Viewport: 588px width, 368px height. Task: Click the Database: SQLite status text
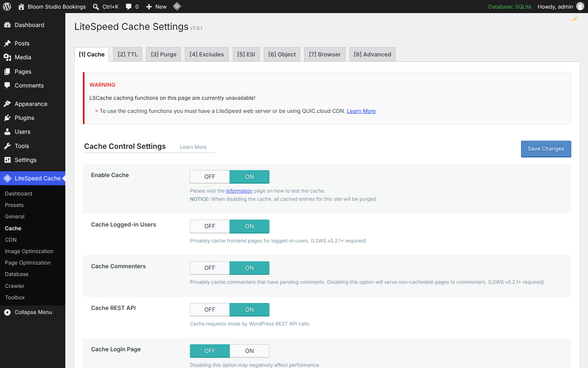(x=510, y=7)
